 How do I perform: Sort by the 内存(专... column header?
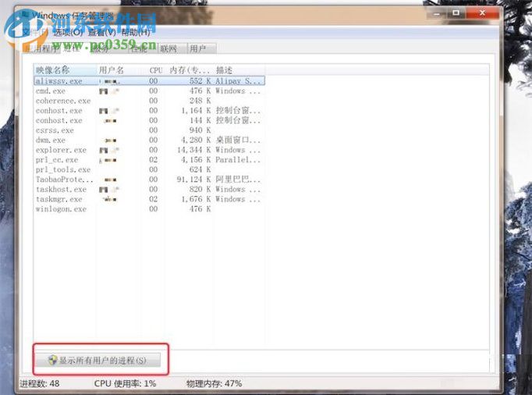tap(190, 70)
